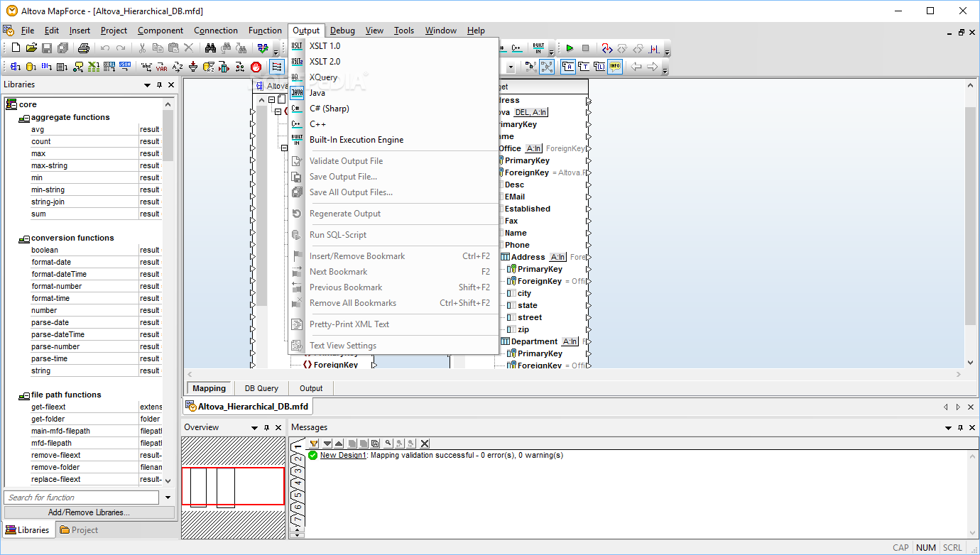Open the File menu
This screenshot has height=555, width=980.
tap(28, 31)
